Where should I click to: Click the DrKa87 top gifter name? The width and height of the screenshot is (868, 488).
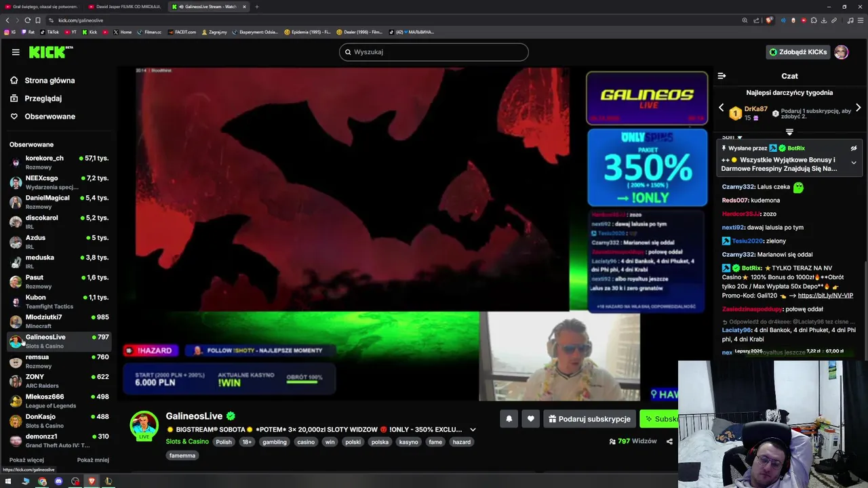(x=755, y=108)
